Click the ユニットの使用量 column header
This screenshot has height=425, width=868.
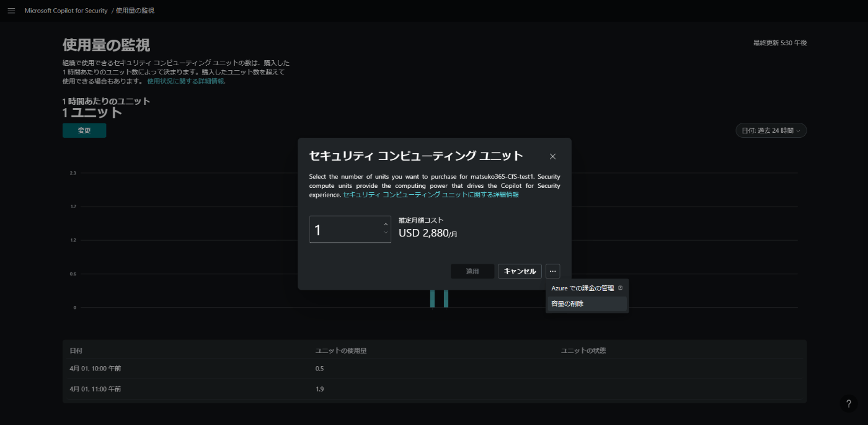(341, 351)
